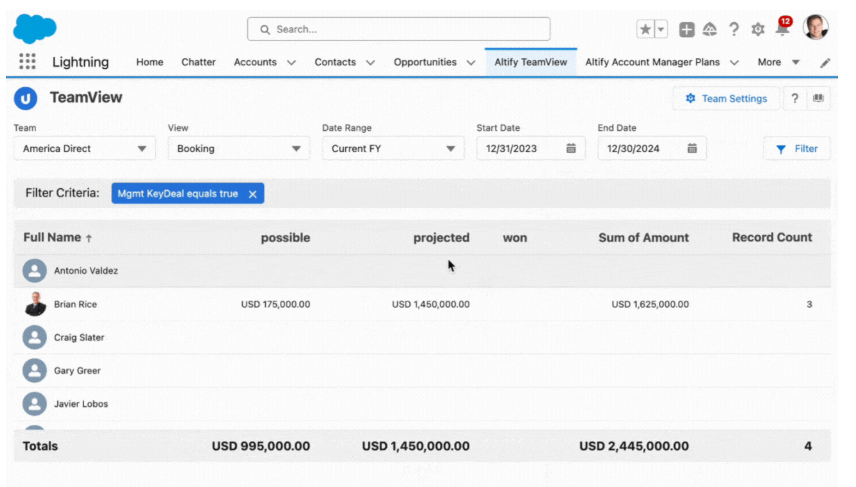Click the search magnifier icon
Viewport: 856px width, 487px height.
coord(265,29)
